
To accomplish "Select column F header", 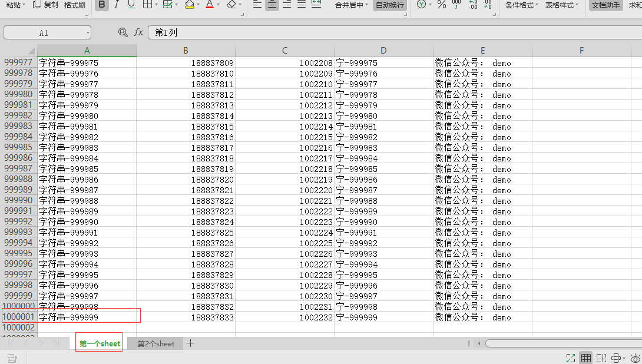I will tap(581, 51).
